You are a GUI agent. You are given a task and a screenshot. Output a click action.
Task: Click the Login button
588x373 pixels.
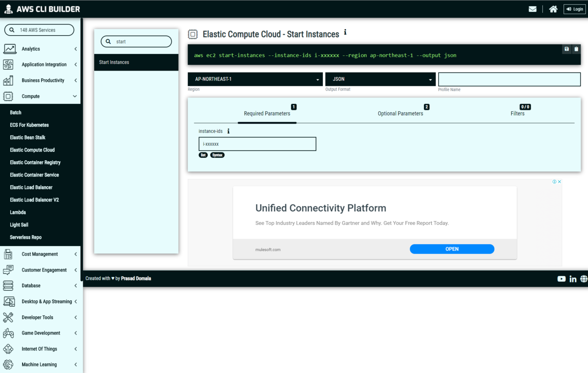click(574, 9)
